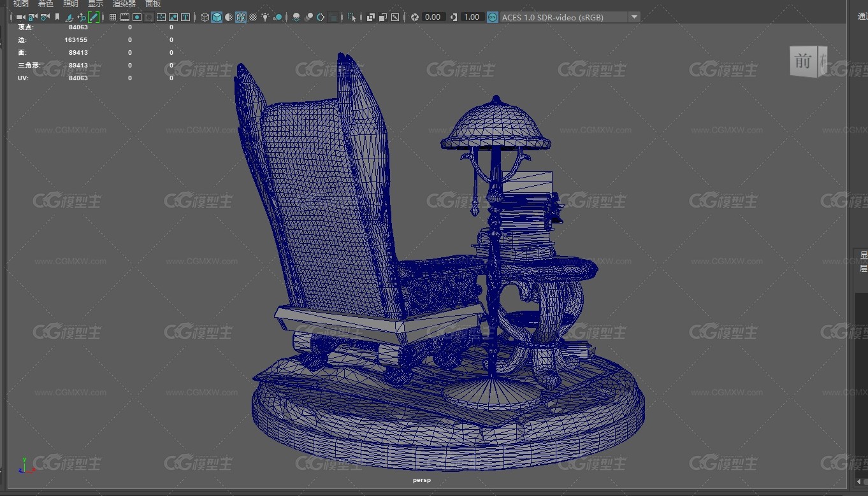Viewport: 868px width, 496px height.
Task: Click the 顶点 count 84063
Action: [78, 27]
